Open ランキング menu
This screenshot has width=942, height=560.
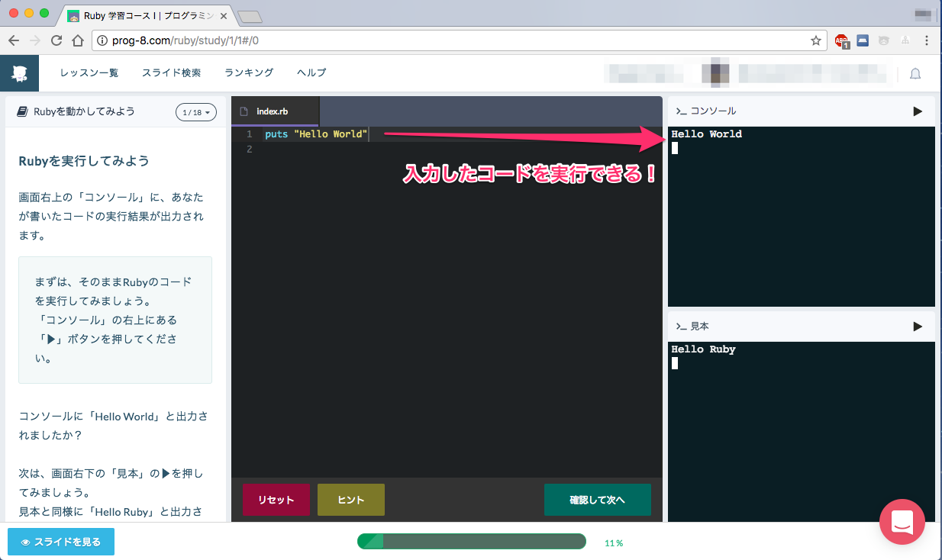point(249,73)
